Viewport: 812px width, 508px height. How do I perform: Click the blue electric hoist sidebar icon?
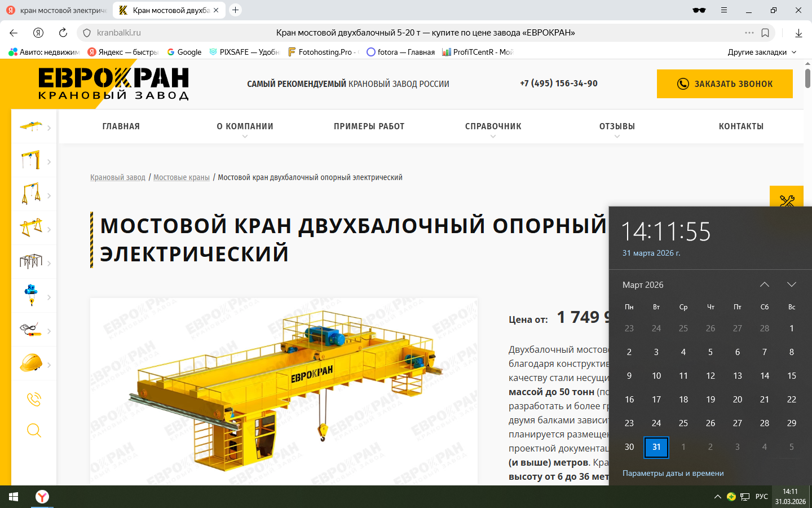pyautogui.click(x=31, y=295)
